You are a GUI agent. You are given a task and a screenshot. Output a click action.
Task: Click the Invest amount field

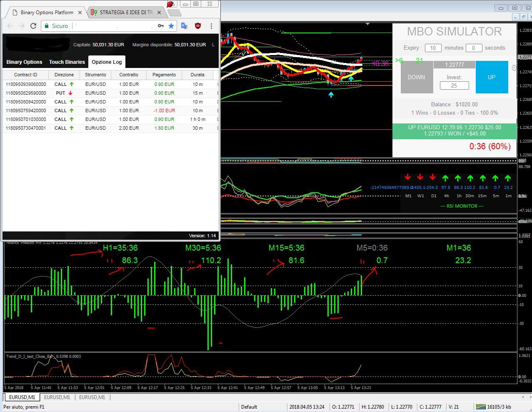pos(454,85)
